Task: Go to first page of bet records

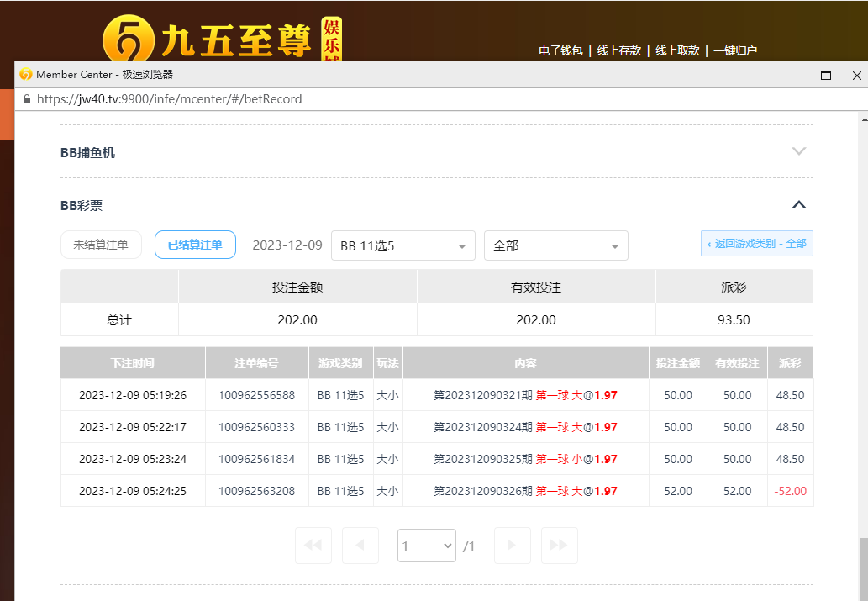Action: (313, 546)
